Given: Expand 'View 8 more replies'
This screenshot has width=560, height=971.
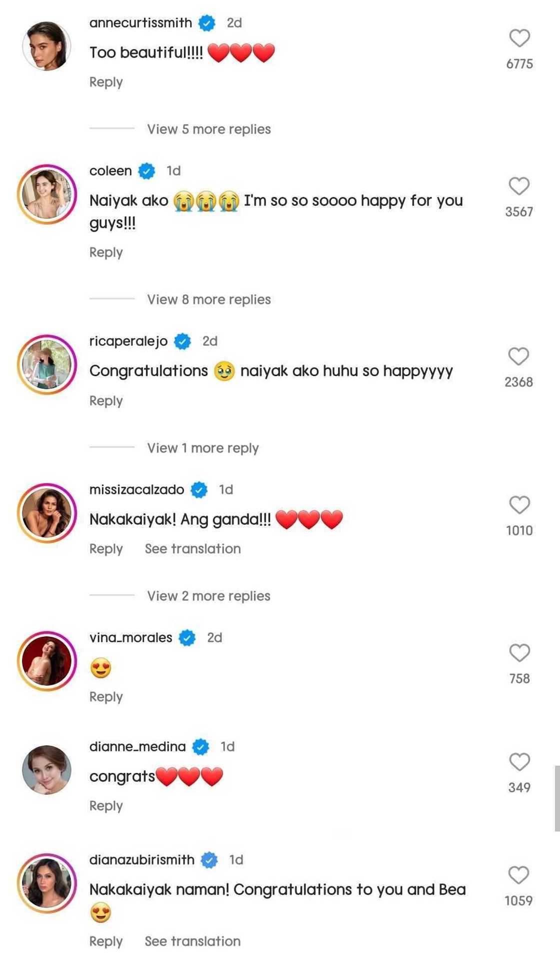Looking at the screenshot, I should [x=208, y=299].
